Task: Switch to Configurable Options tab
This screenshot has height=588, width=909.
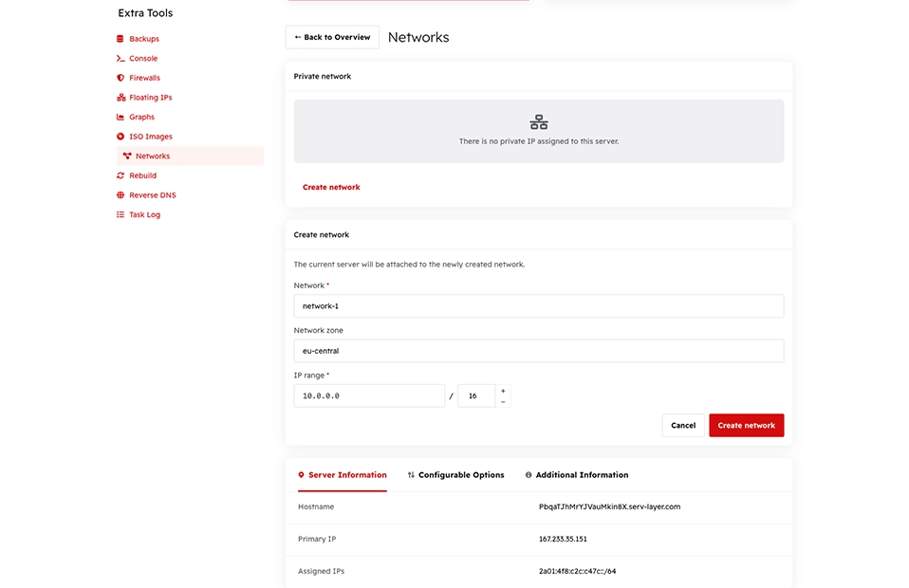Action: point(455,475)
